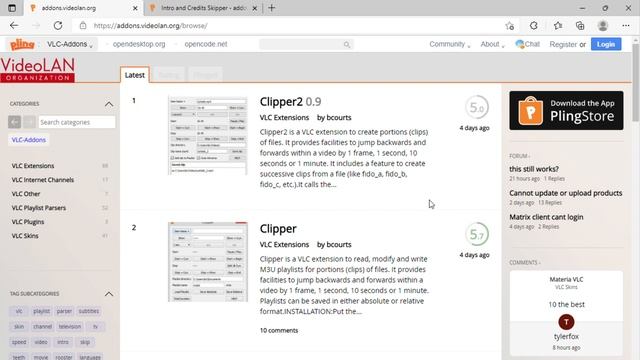
Task: Click the parser tag
Action: (64, 311)
